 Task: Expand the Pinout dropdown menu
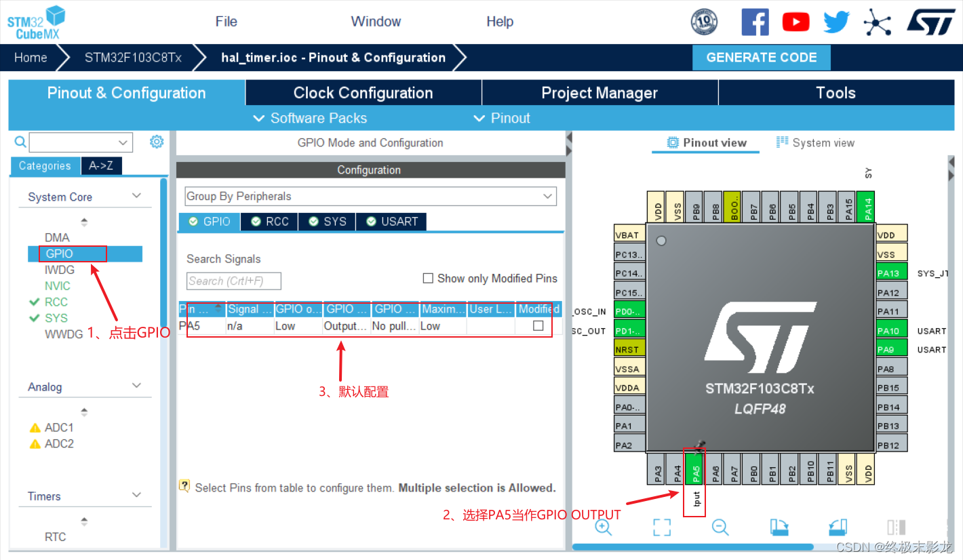point(501,118)
